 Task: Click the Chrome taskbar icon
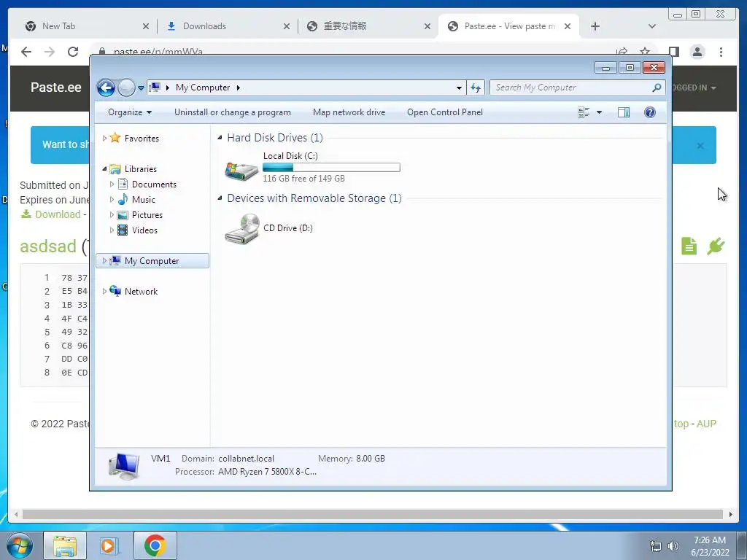[155, 545]
